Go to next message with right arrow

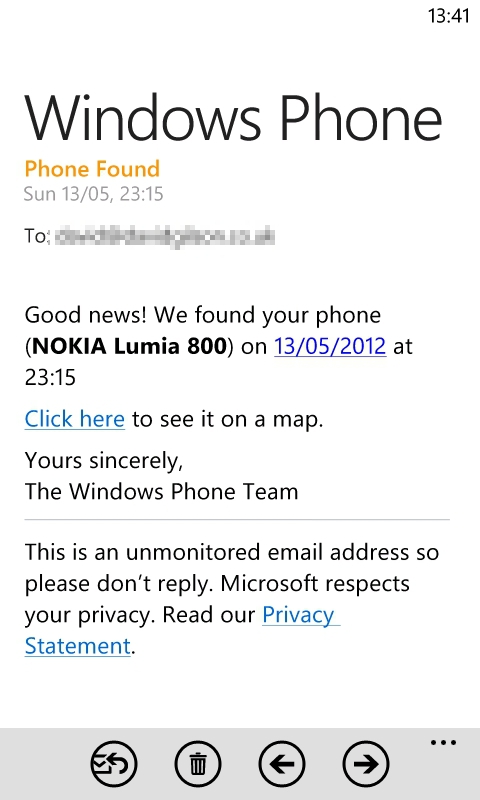pos(366,763)
